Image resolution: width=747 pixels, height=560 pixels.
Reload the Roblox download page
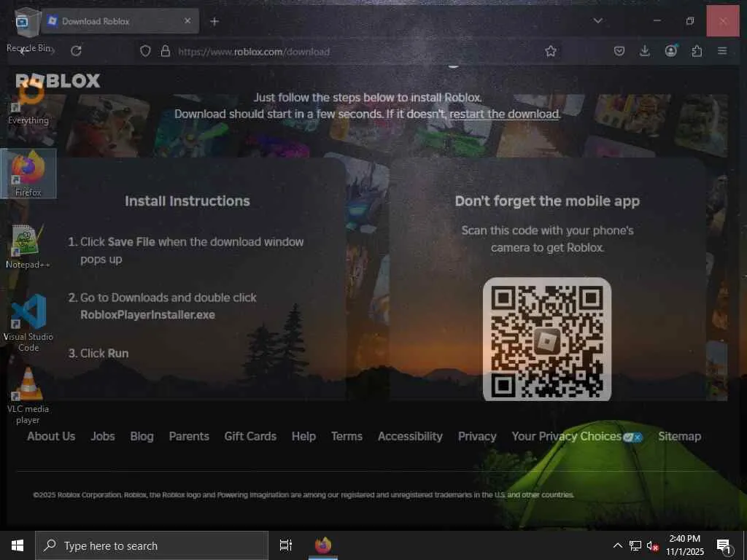tap(76, 51)
